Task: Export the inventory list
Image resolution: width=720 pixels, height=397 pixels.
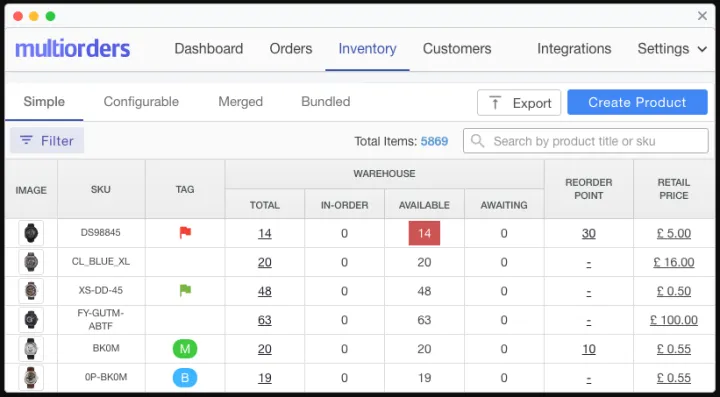Action: 519,102
